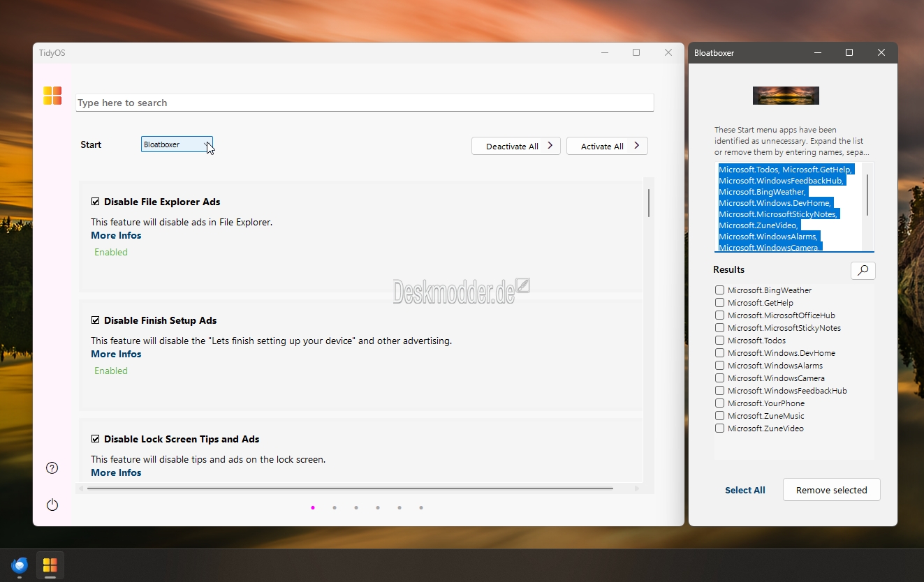This screenshot has height=582, width=924.
Task: Toggle Disable File Explorer Ads checkbox
Action: click(x=96, y=202)
